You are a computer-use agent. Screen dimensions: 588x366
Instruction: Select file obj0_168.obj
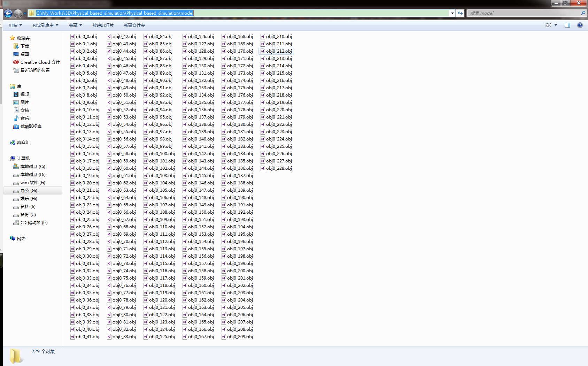coord(237,36)
